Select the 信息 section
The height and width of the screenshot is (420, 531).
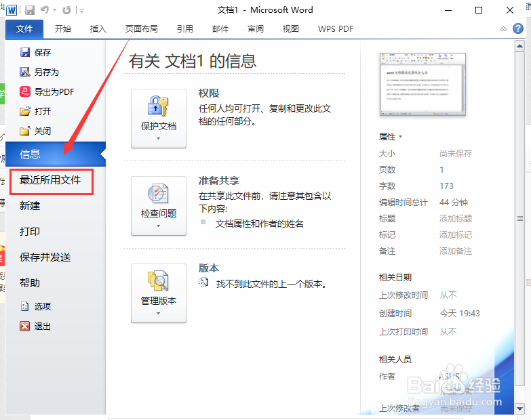click(x=56, y=154)
